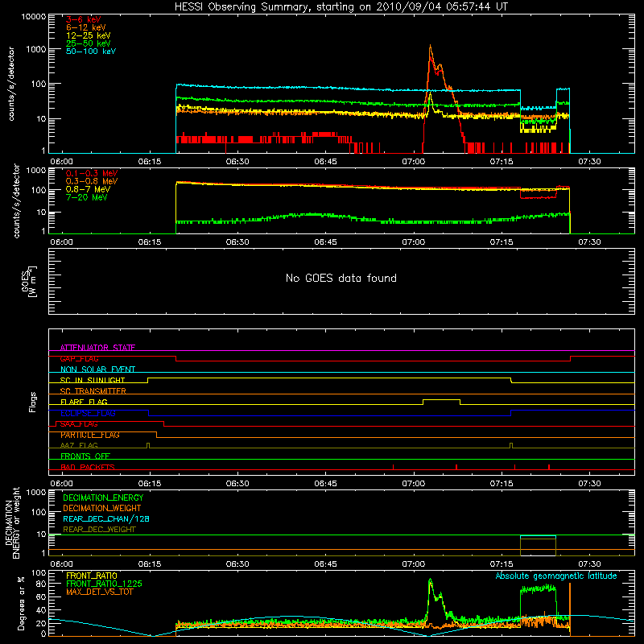Click the 06:30 time label under top plot

[x=237, y=162]
